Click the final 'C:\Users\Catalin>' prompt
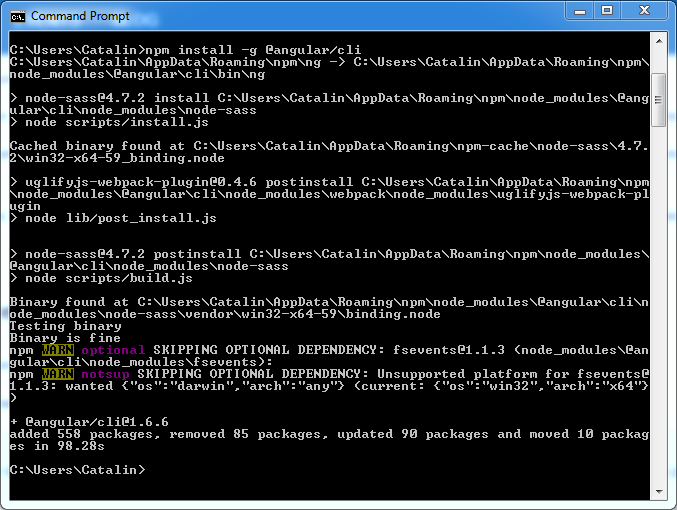The image size is (677, 510). click(x=77, y=470)
